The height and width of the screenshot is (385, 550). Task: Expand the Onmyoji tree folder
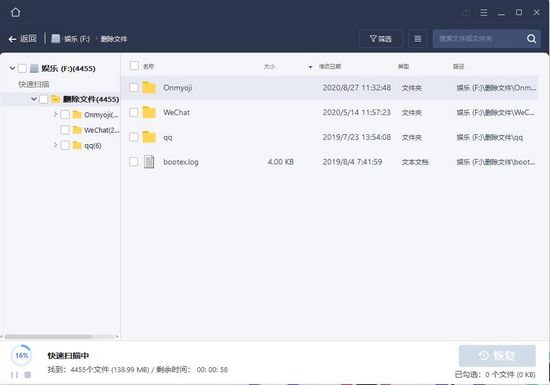click(55, 114)
